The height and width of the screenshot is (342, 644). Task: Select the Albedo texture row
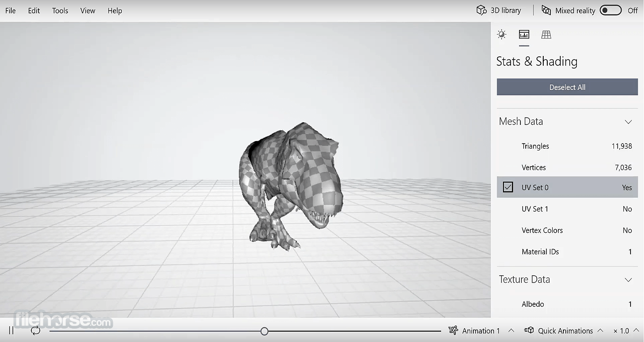pyautogui.click(x=567, y=304)
